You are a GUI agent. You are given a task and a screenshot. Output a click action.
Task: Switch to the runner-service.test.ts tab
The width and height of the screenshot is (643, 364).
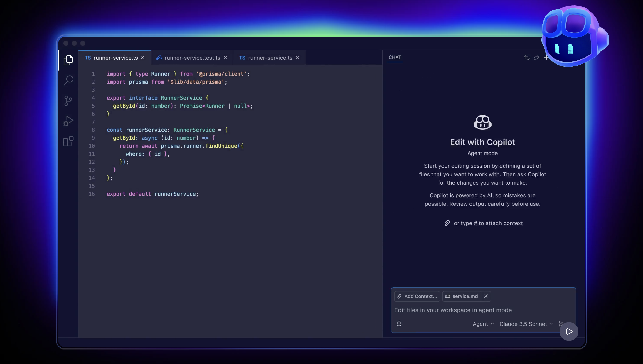[192, 58]
